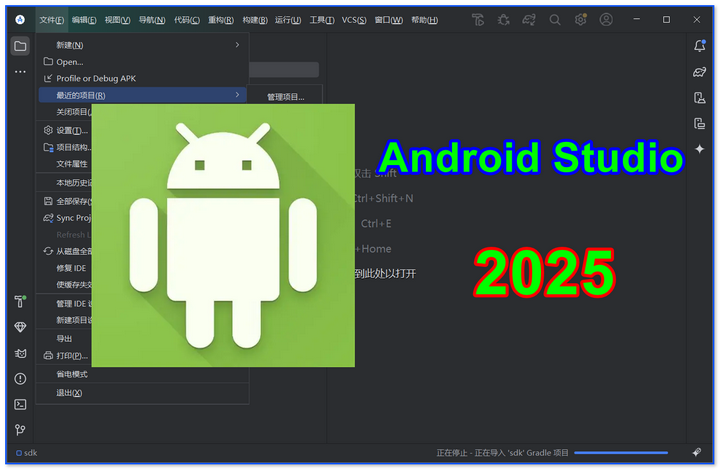Expand the 最近的项目(R) submenu
The width and height of the screenshot is (720, 470).
pyautogui.click(x=142, y=95)
